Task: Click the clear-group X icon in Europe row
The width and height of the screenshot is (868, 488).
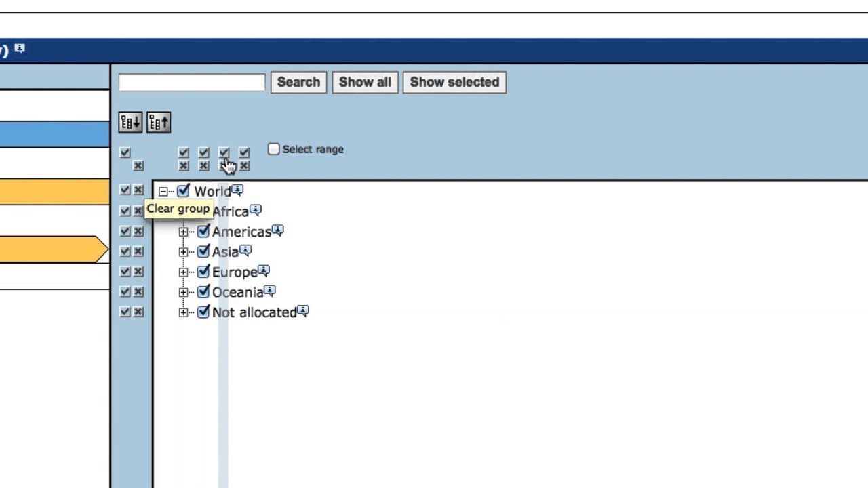Action: (x=138, y=271)
